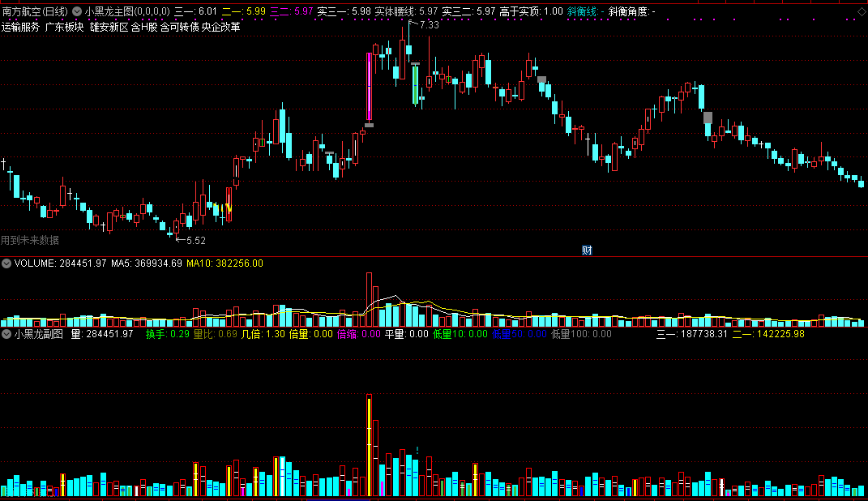This screenshot has height=501, width=868.
Task: Open the 雄安新区 concept tag
Action: 109,27
